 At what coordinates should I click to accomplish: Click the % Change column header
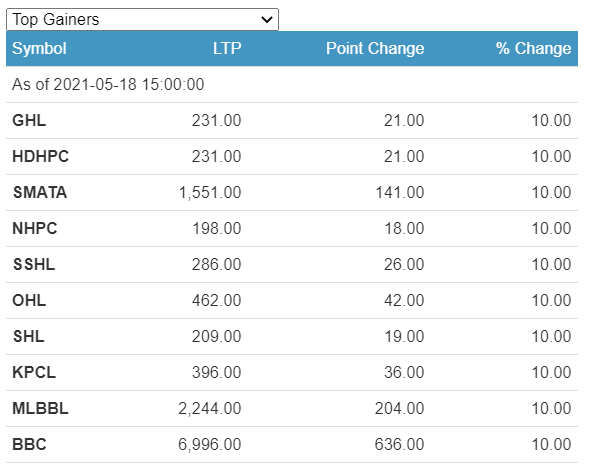click(x=533, y=48)
